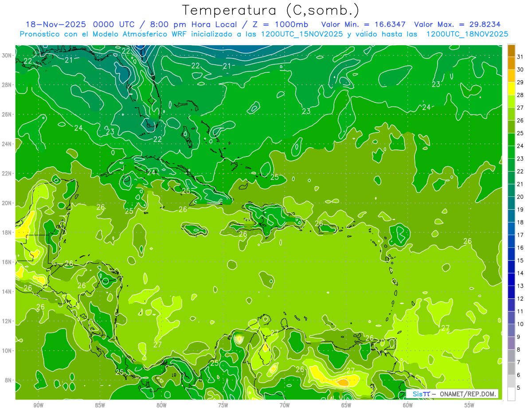Click the 10N latitude axis label
Image resolution: width=532 pixels, height=411 pixels.
(7, 351)
